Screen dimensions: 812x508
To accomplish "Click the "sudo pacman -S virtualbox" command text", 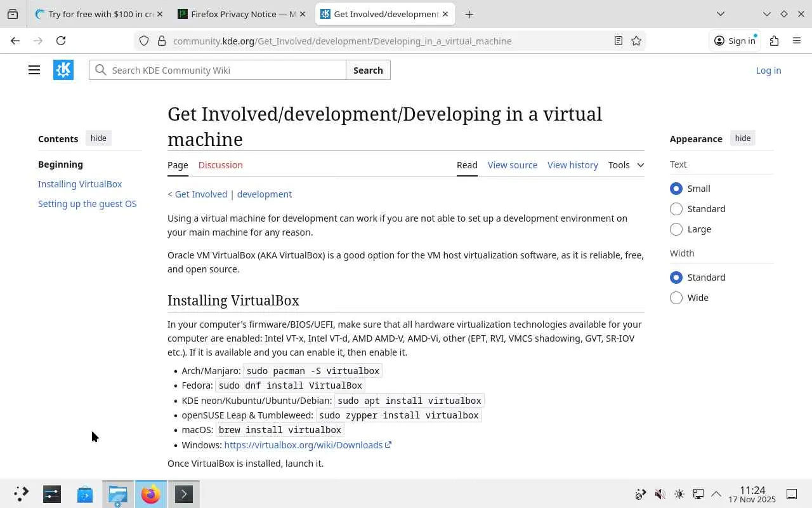I will click(x=313, y=371).
